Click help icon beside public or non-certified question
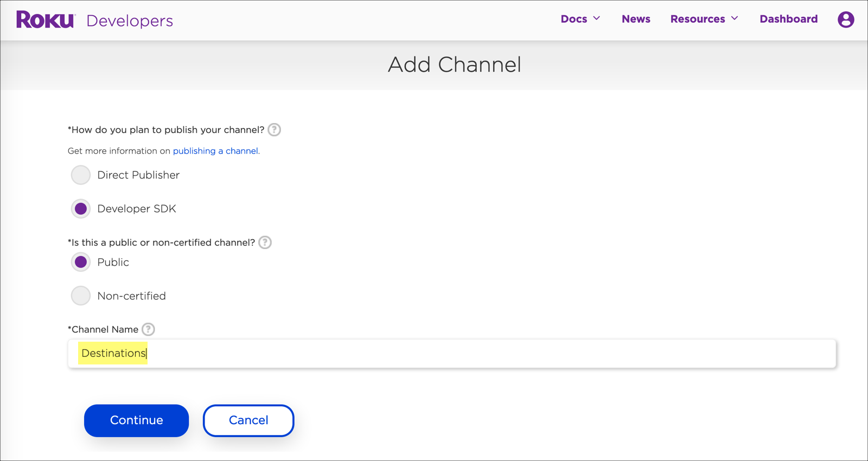Screen dimensions: 868x461 (265, 242)
